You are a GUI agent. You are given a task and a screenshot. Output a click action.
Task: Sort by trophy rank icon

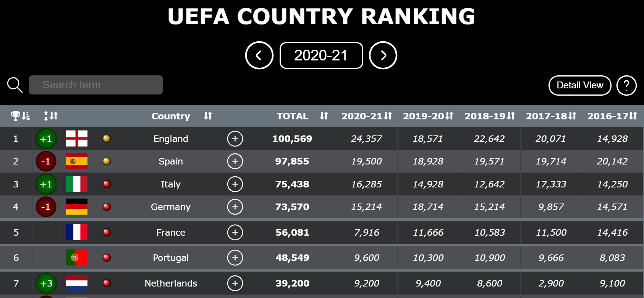point(20,116)
